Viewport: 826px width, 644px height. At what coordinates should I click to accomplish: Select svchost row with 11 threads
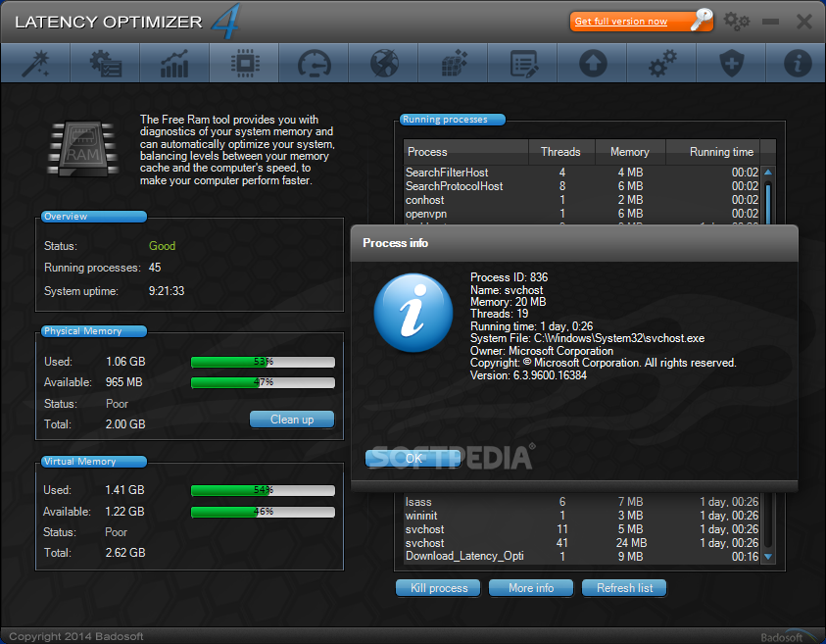(x=582, y=529)
